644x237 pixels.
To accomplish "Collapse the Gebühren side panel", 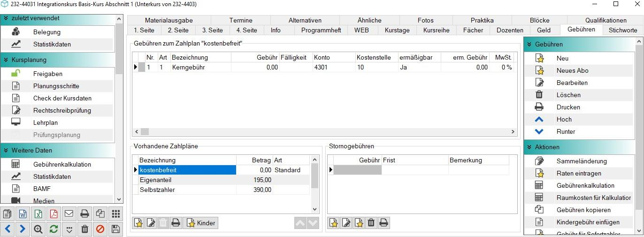I will pyautogui.click(x=529, y=45).
